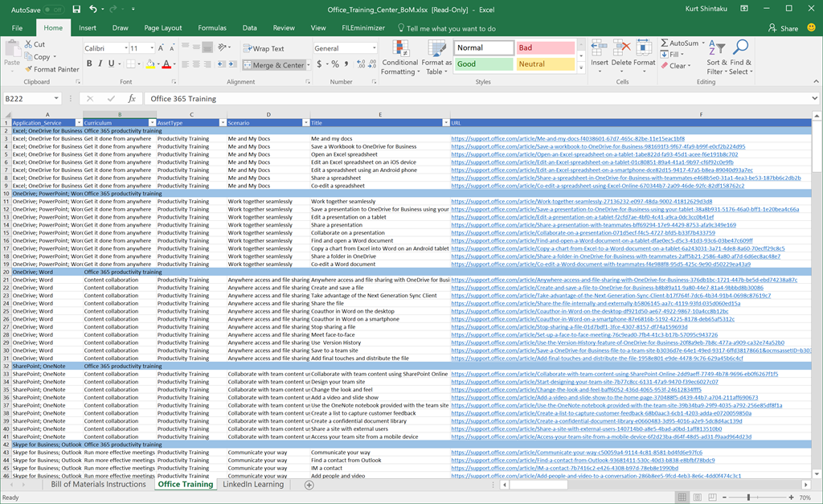The width and height of the screenshot is (823, 504).
Task: Click the Save icon in quick access toolbar
Action: 76,10
